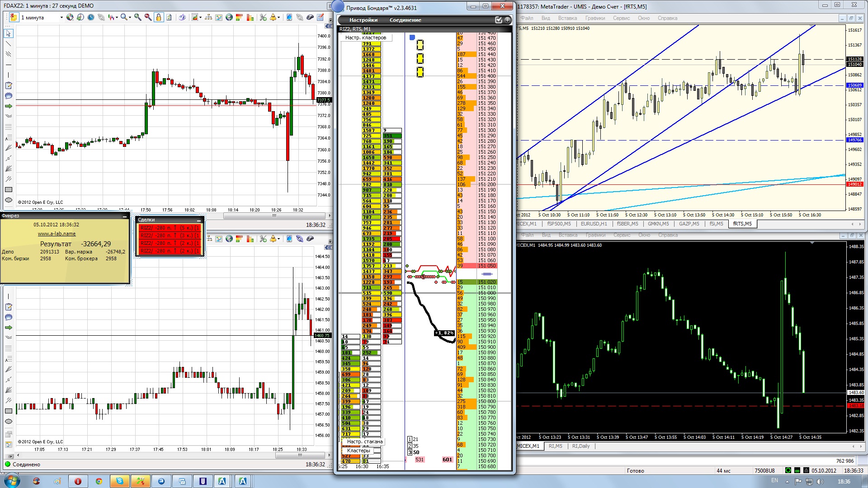Toggle the padlock chart lock icon
The image size is (868, 488).
click(159, 18)
